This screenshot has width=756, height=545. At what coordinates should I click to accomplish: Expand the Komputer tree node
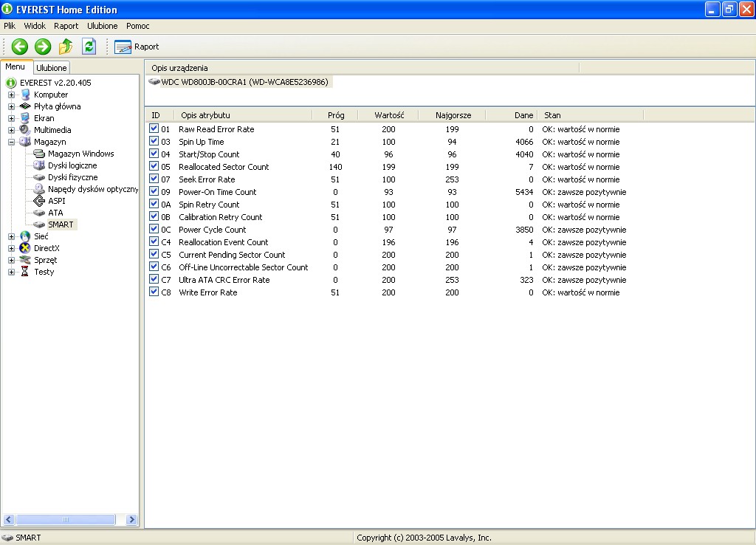coord(12,95)
